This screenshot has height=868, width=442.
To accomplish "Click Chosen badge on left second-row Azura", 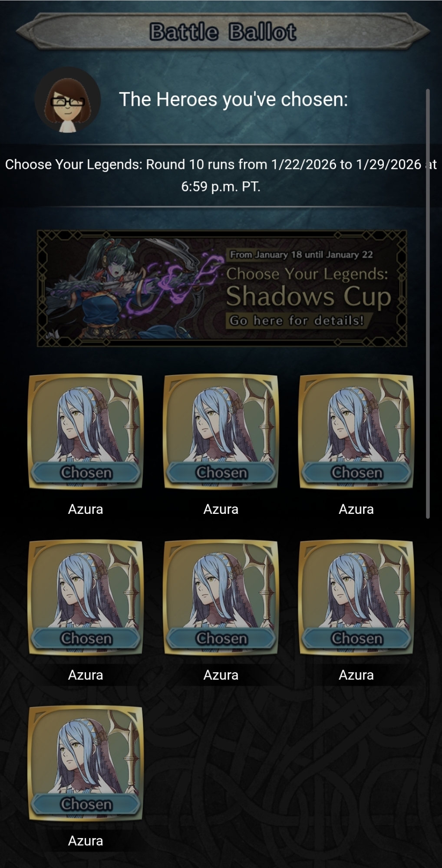I will click(86, 638).
